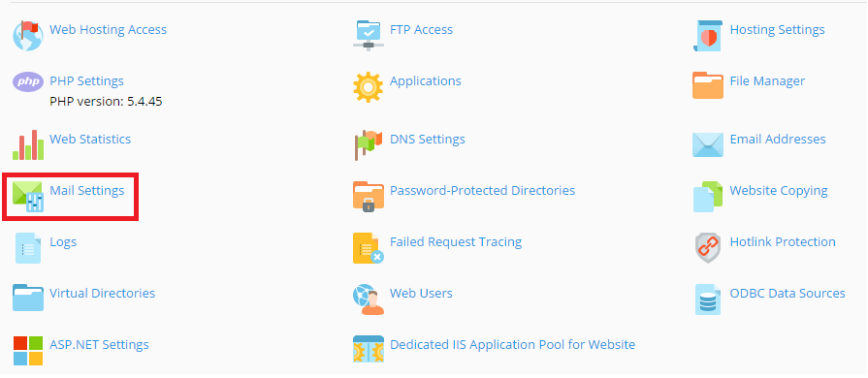868x378 pixels.
Task: Click the Web Hosting Access globe icon
Action: pos(28,36)
